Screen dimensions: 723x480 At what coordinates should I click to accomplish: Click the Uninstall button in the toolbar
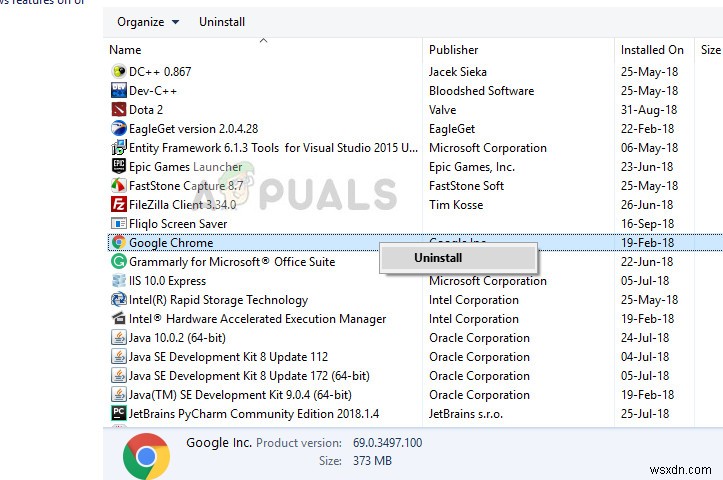(x=222, y=22)
